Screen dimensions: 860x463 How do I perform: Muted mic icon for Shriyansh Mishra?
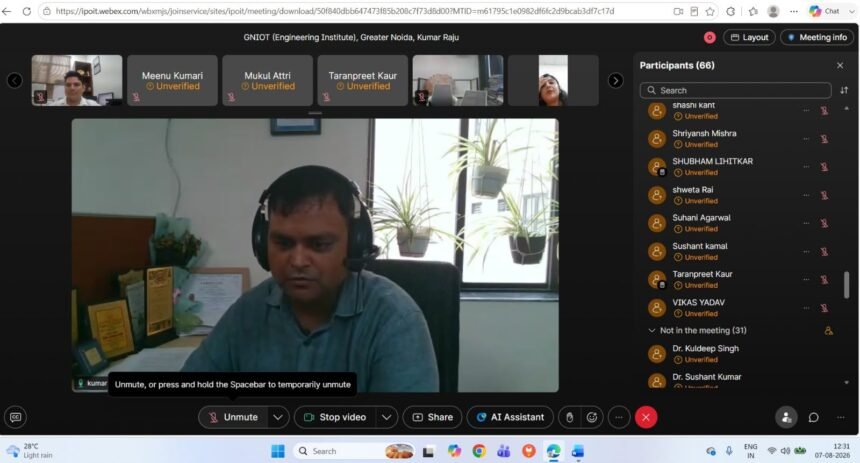(824, 139)
